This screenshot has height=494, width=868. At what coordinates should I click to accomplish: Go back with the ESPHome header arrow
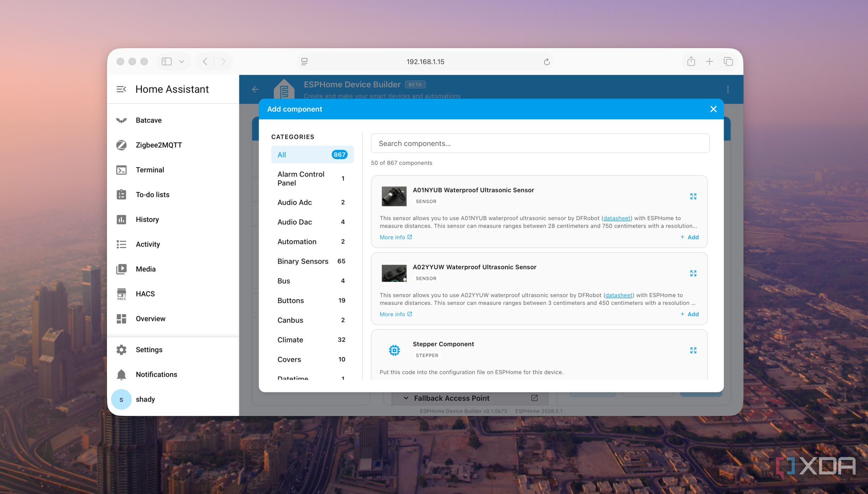click(255, 90)
